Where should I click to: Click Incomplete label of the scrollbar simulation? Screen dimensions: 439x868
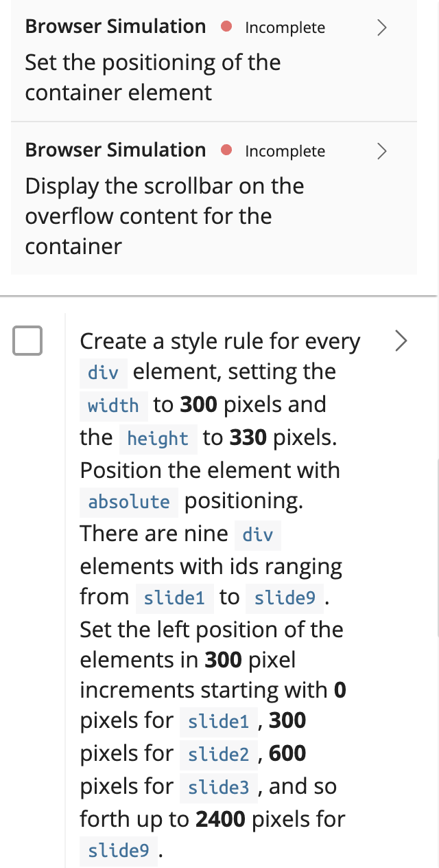click(285, 151)
